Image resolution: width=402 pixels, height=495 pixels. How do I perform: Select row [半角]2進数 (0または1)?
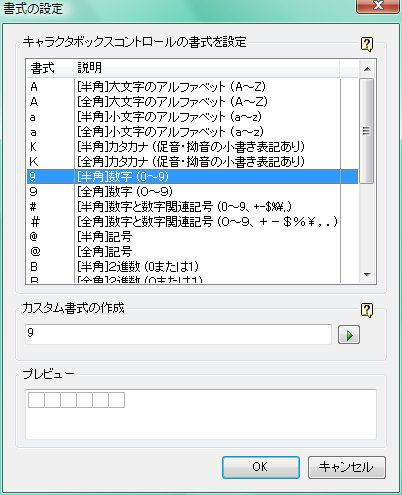pyautogui.click(x=192, y=266)
